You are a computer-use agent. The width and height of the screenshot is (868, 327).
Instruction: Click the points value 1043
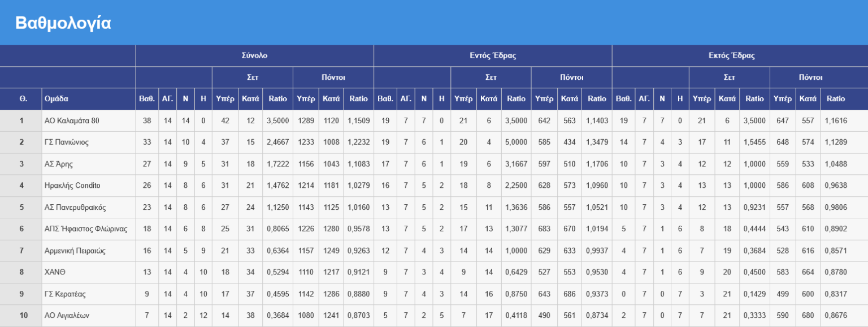331,164
